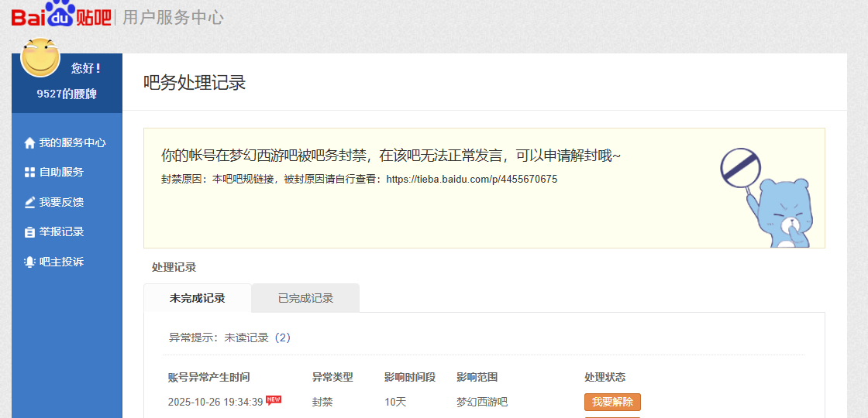Click the four-square grid icon beside 自助服务
This screenshot has width=868, height=418.
pyautogui.click(x=29, y=173)
